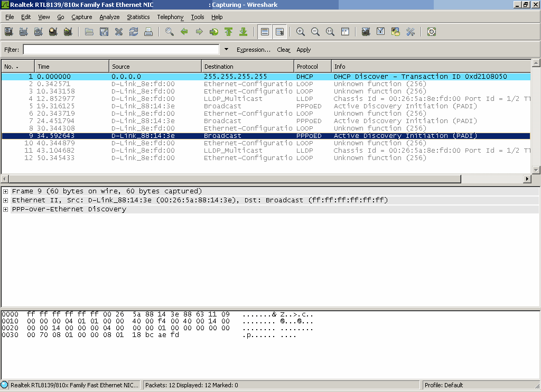The height and width of the screenshot is (392, 541).
Task: Stop the running capture icon
Action: pyautogui.click(x=53, y=32)
